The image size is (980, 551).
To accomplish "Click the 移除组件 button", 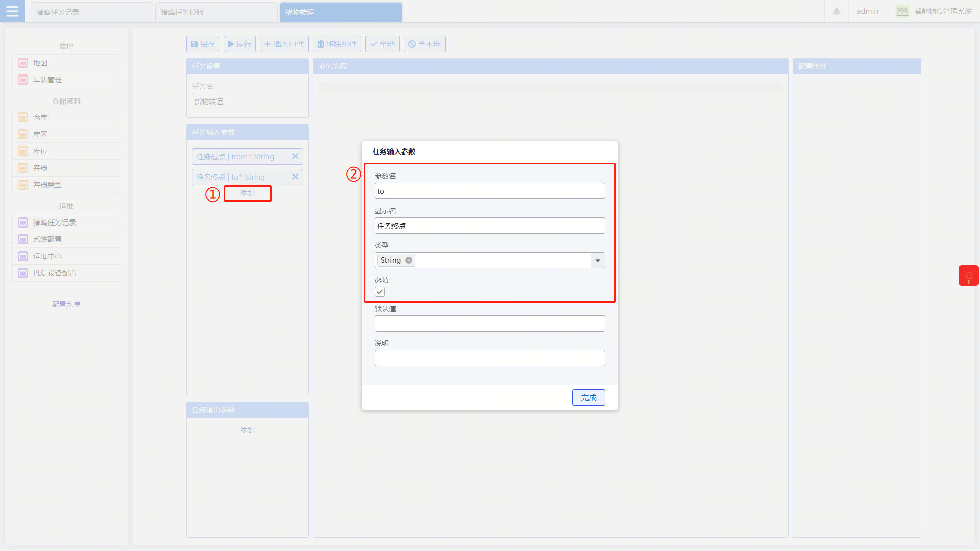I will (337, 44).
